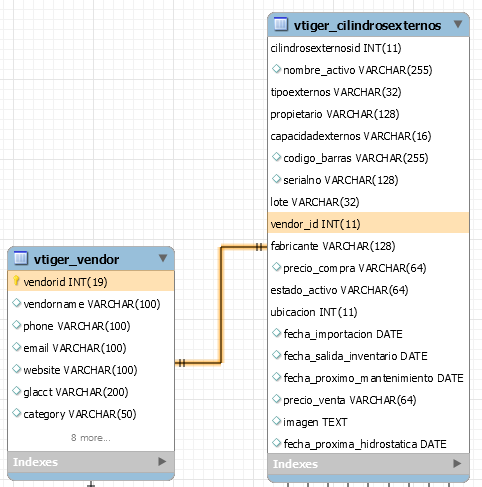Select the imagen TEXT column

(368, 422)
